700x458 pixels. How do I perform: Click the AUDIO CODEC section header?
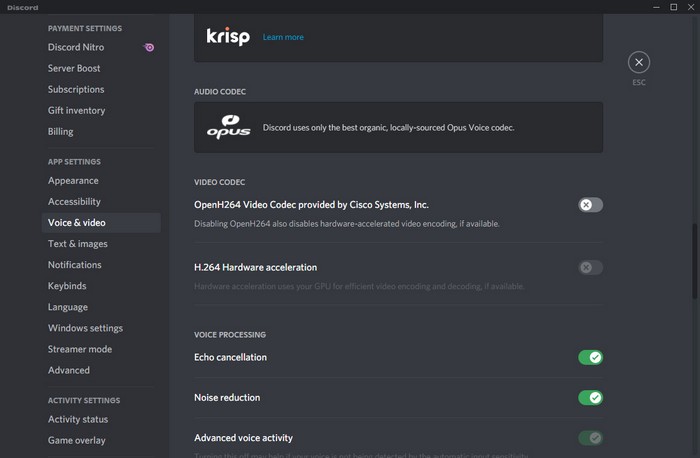click(220, 92)
